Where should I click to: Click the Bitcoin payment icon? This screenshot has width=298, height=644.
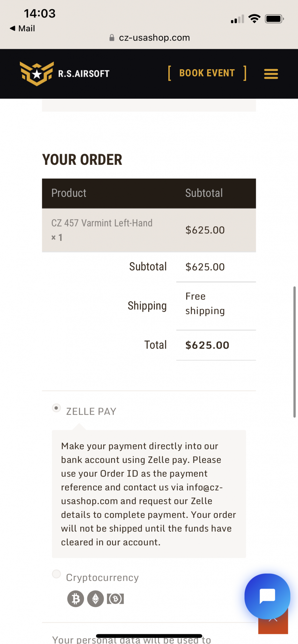coord(76,599)
